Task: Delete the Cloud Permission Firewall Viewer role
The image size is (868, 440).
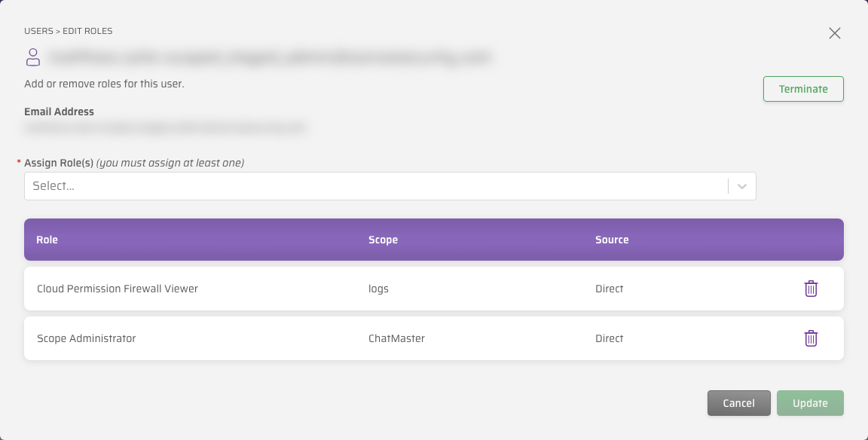Action: click(811, 289)
